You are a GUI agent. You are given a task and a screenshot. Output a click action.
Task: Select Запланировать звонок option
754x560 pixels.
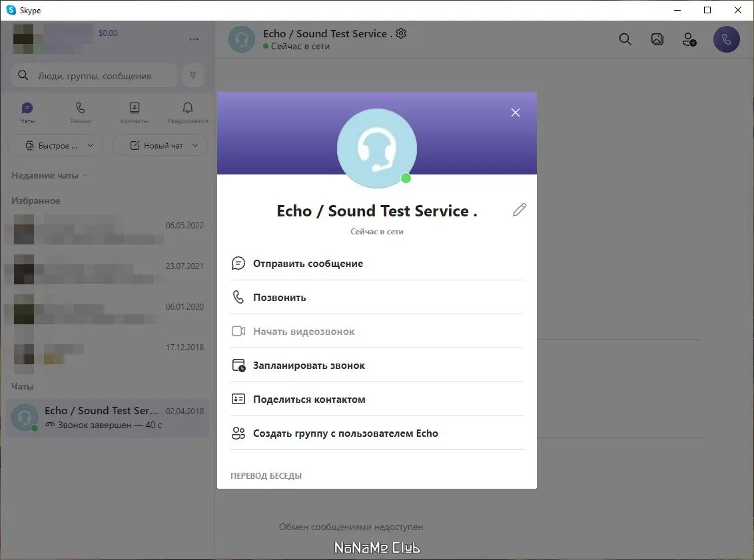[377, 366]
